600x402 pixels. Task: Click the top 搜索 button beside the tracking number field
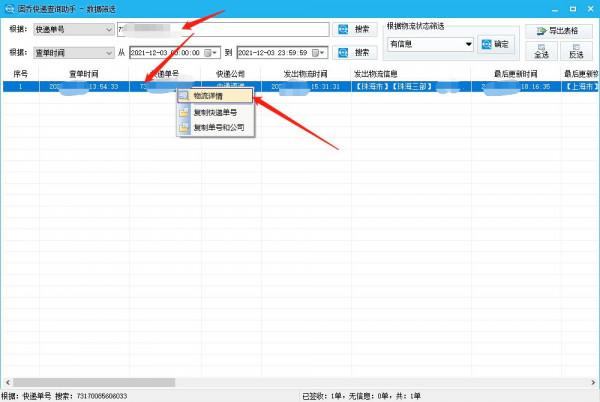click(x=355, y=29)
